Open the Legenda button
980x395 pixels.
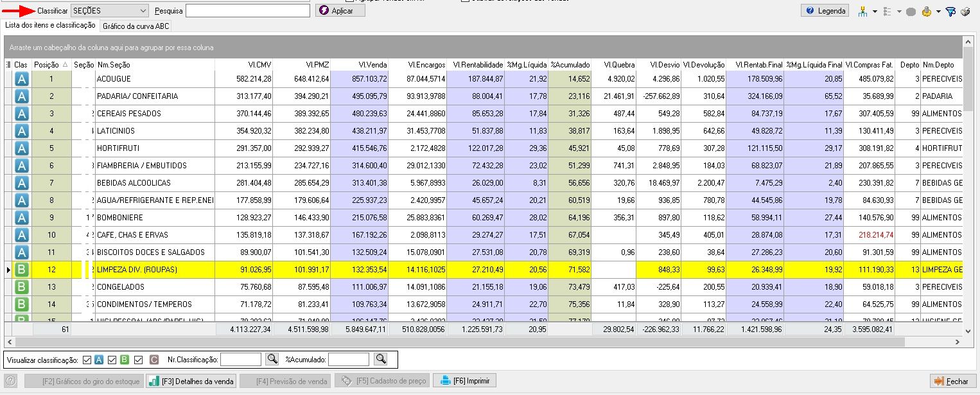825,11
